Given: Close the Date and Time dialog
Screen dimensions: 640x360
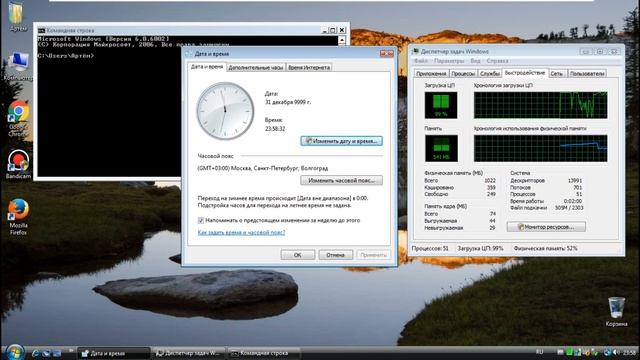Looking at the screenshot, I should click(x=387, y=53).
